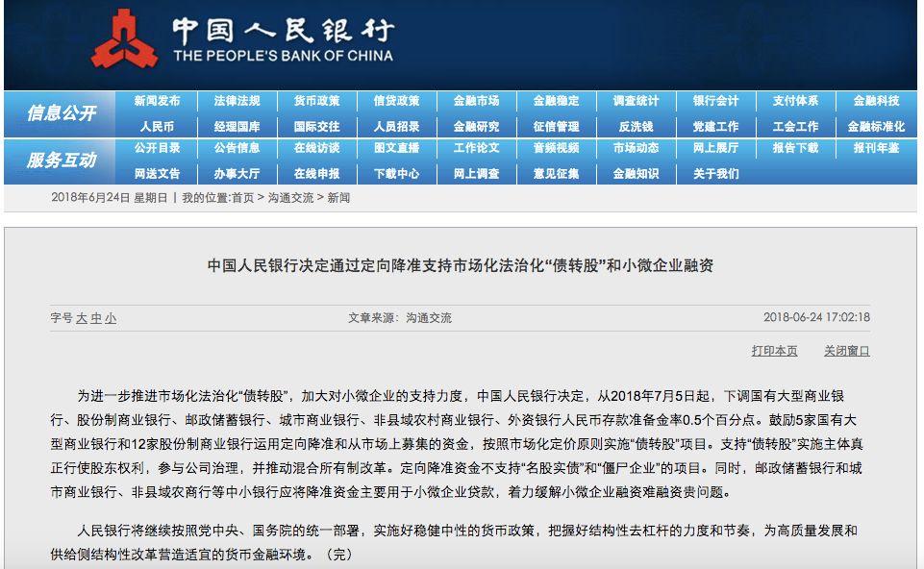Click THE PEOPLE'S BANK OF CHINA title text
Image resolution: width=924 pixels, height=569 pixels.
click(x=283, y=56)
